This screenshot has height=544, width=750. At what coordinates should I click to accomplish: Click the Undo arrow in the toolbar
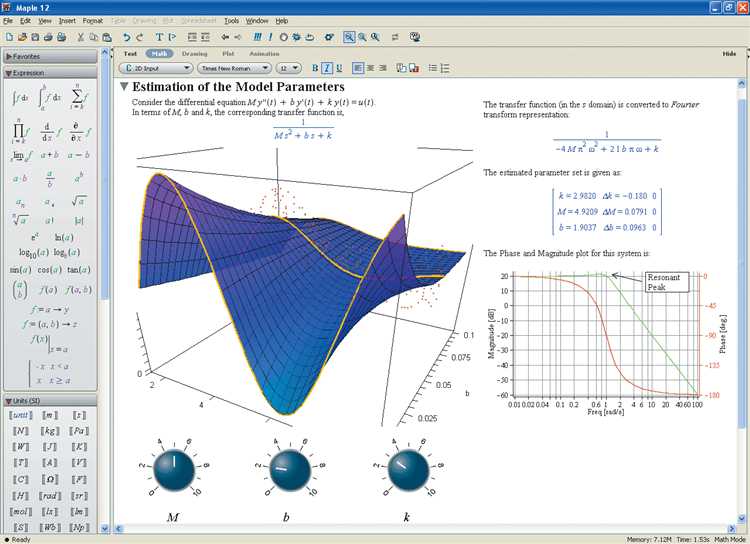(x=126, y=37)
